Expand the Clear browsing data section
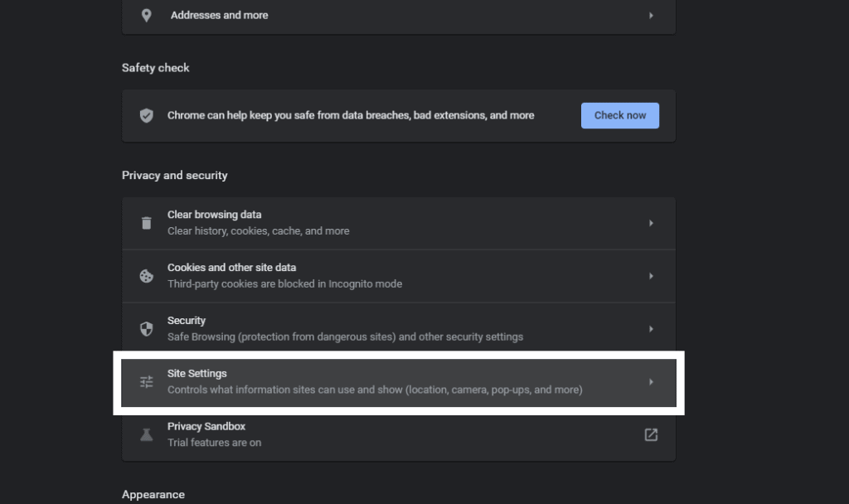 pos(651,222)
